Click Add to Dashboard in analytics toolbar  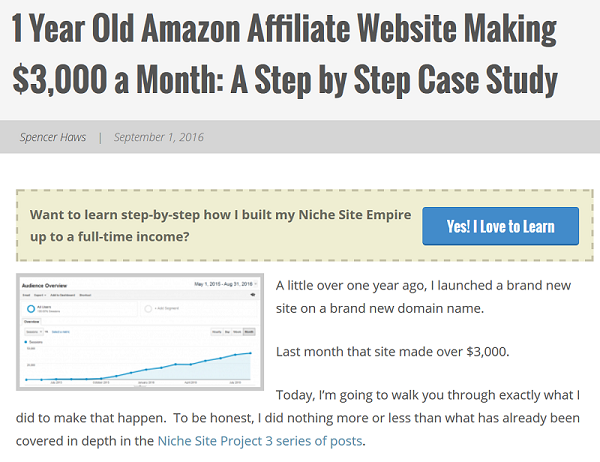click(x=64, y=295)
